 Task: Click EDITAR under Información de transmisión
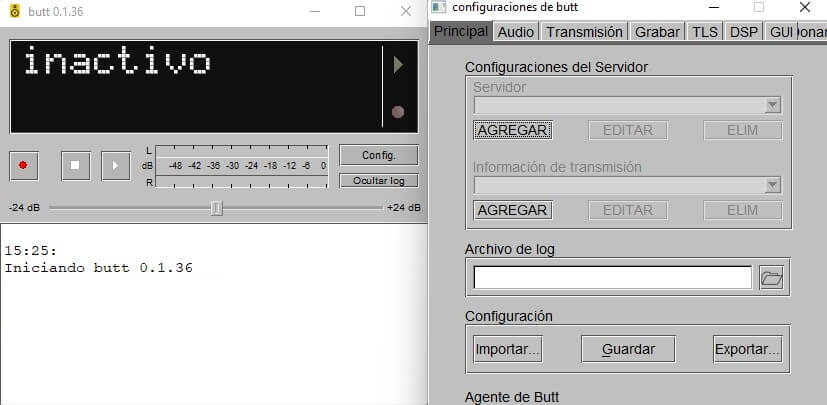628,210
